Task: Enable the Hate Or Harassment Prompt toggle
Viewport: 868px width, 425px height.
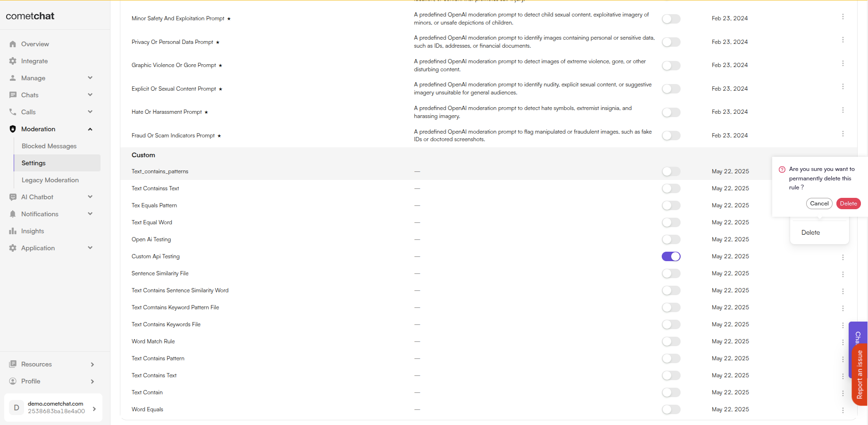Action: coord(671,112)
